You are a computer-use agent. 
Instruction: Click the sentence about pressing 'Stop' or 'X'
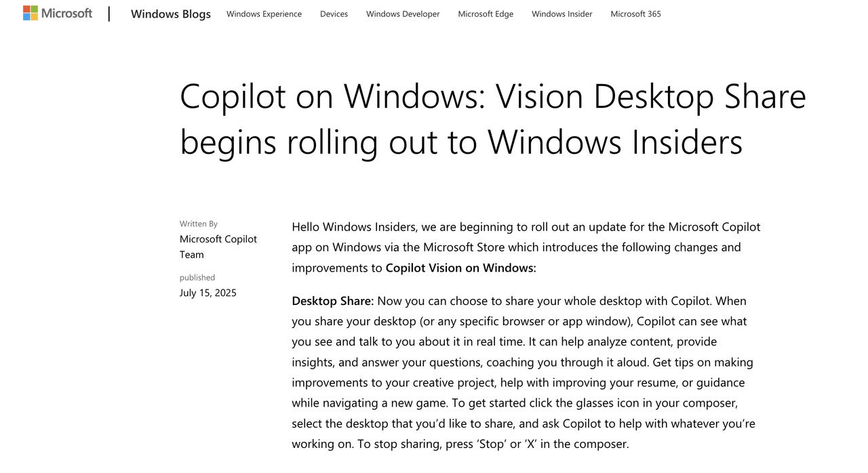[x=493, y=444]
